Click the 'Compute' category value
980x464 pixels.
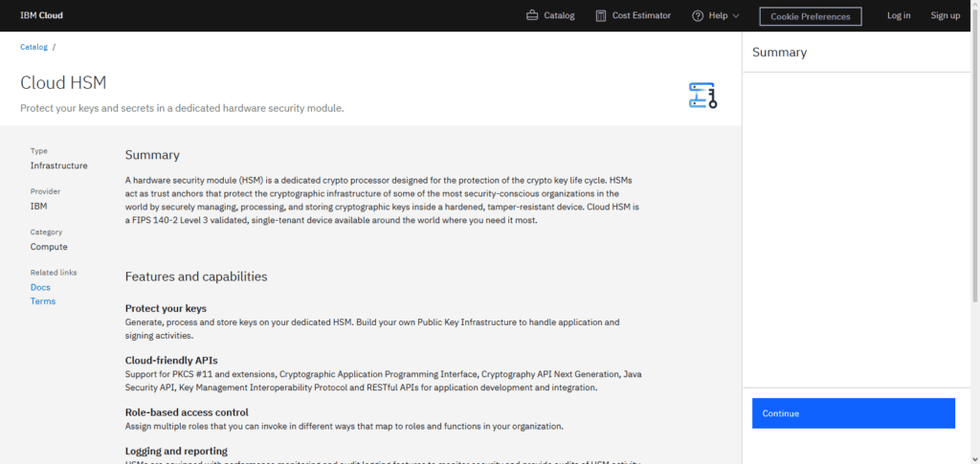tap(49, 247)
